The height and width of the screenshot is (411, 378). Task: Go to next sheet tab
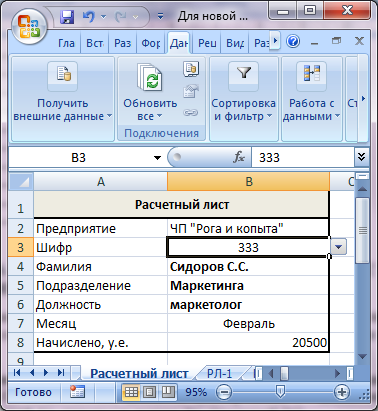(x=46, y=373)
